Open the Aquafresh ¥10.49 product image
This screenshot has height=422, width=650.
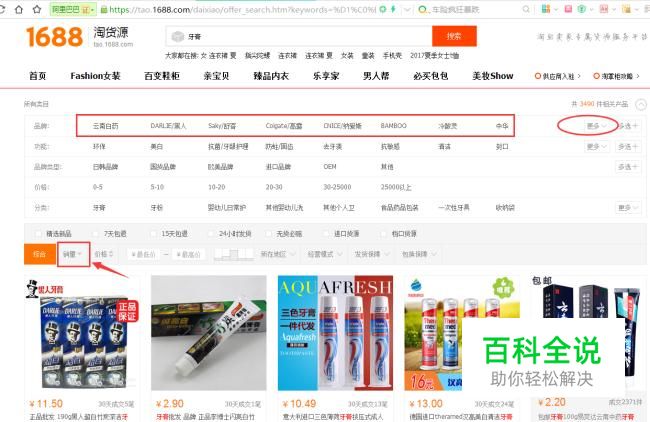[335, 333]
